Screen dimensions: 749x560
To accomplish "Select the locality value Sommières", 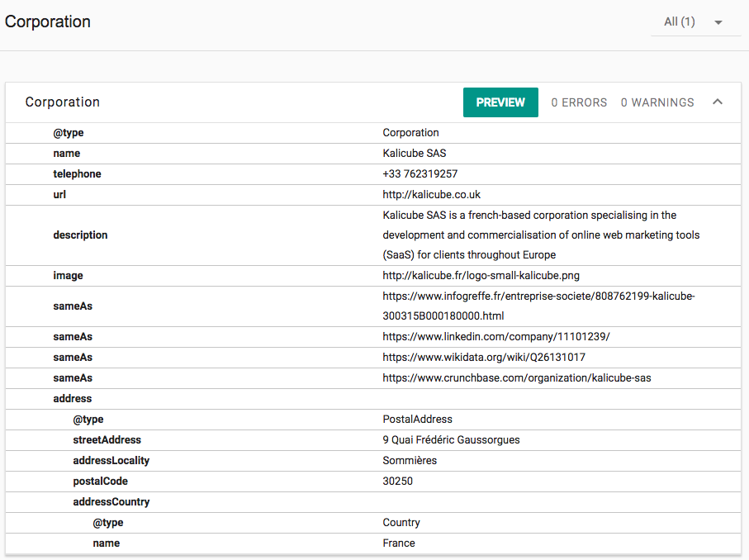I will 410,460.
